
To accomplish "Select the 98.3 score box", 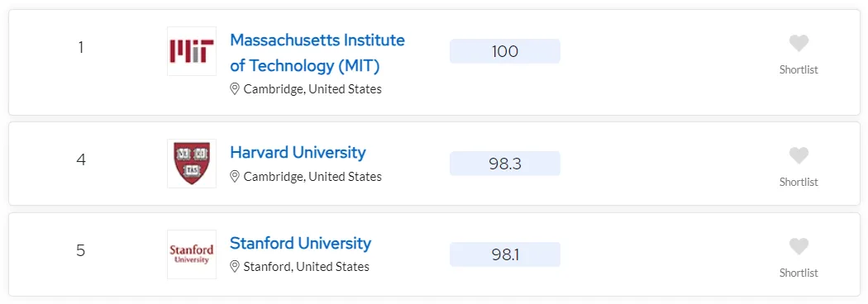I will tap(505, 164).
